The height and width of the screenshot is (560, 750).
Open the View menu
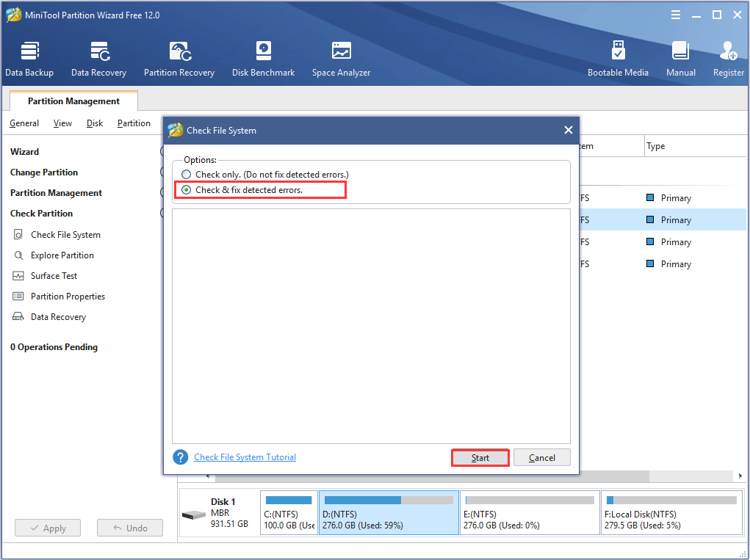coord(62,123)
